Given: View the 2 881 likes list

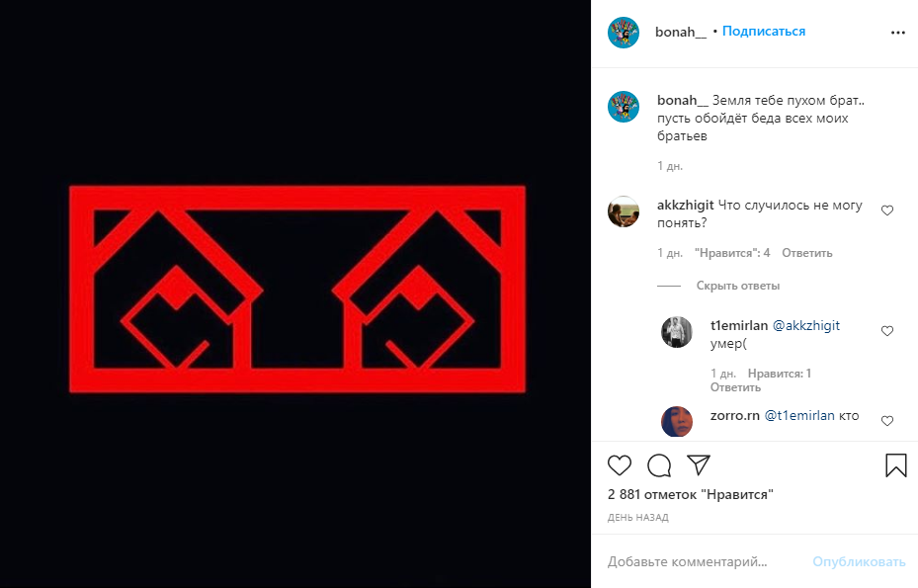Looking at the screenshot, I should 691,495.
